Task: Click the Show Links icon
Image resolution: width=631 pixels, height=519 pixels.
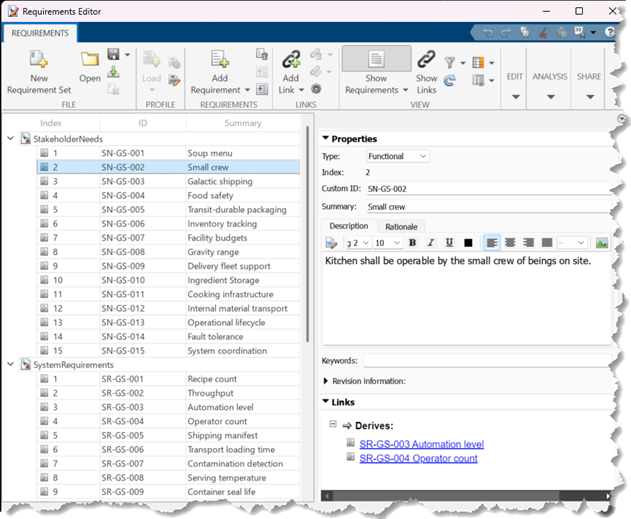Action: 426,59
